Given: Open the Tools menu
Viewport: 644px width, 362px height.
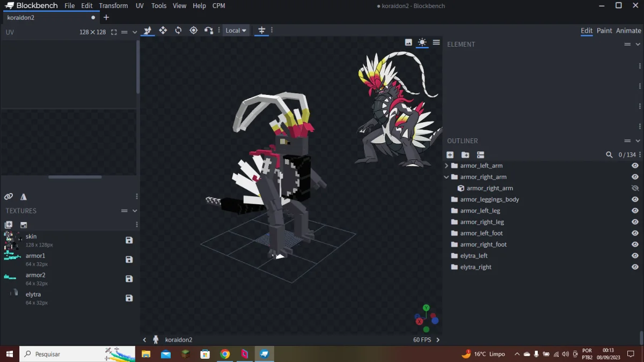Looking at the screenshot, I should tap(159, 6).
